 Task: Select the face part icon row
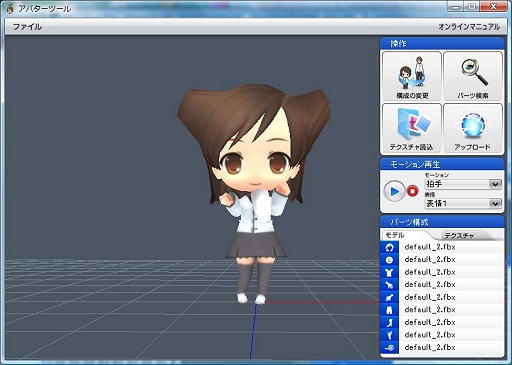pyautogui.click(x=442, y=260)
